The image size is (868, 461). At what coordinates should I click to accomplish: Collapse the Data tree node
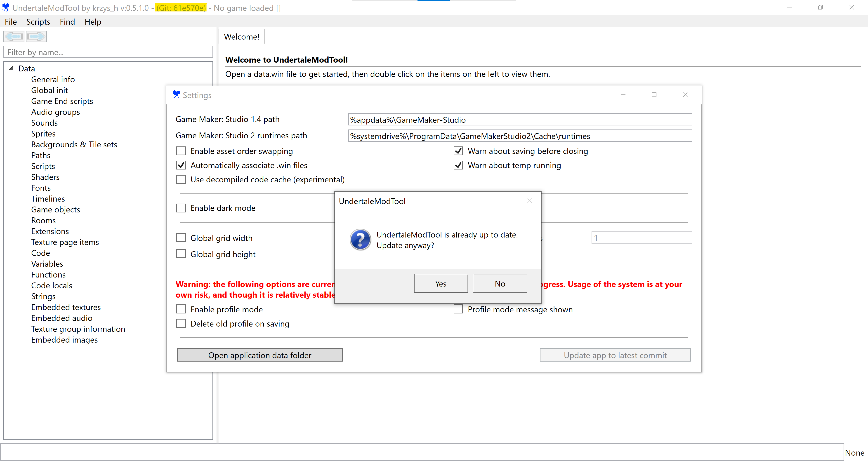11,68
